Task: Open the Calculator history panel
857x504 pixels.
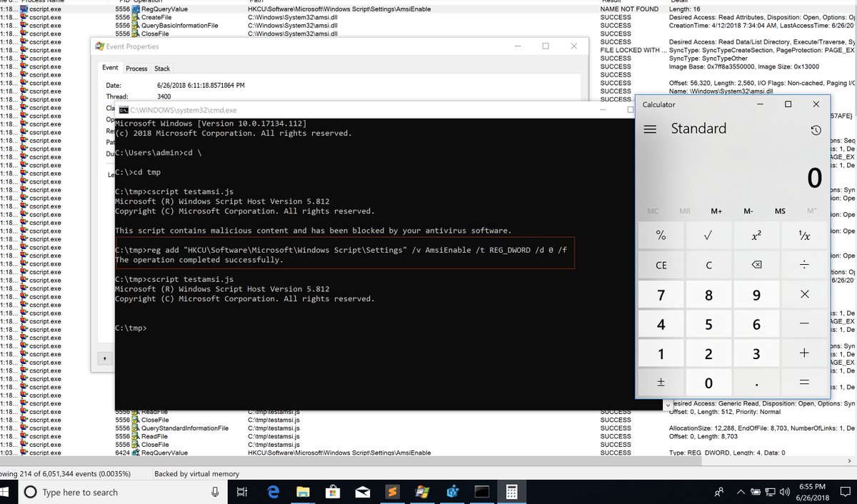Action: point(816,130)
